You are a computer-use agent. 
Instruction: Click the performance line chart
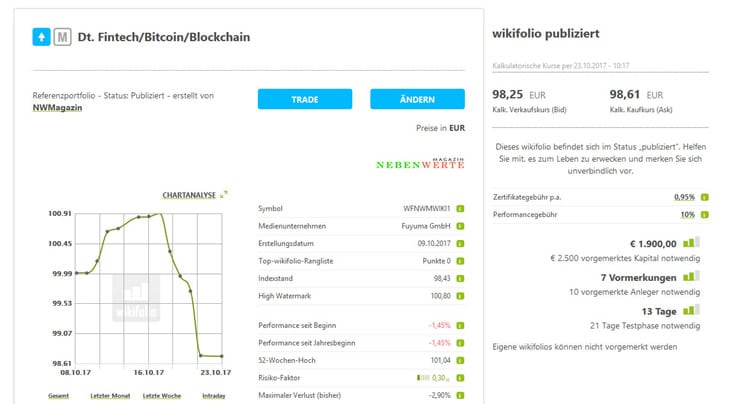pyautogui.click(x=149, y=288)
